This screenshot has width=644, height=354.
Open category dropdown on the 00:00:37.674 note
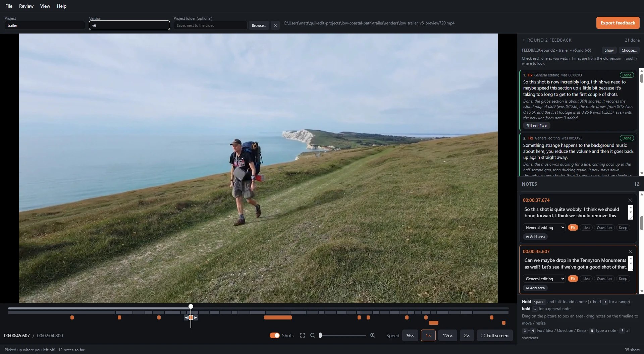(x=544, y=228)
